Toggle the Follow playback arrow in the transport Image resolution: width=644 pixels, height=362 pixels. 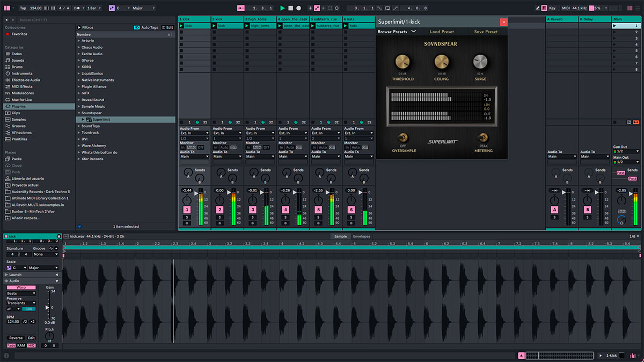point(240,8)
